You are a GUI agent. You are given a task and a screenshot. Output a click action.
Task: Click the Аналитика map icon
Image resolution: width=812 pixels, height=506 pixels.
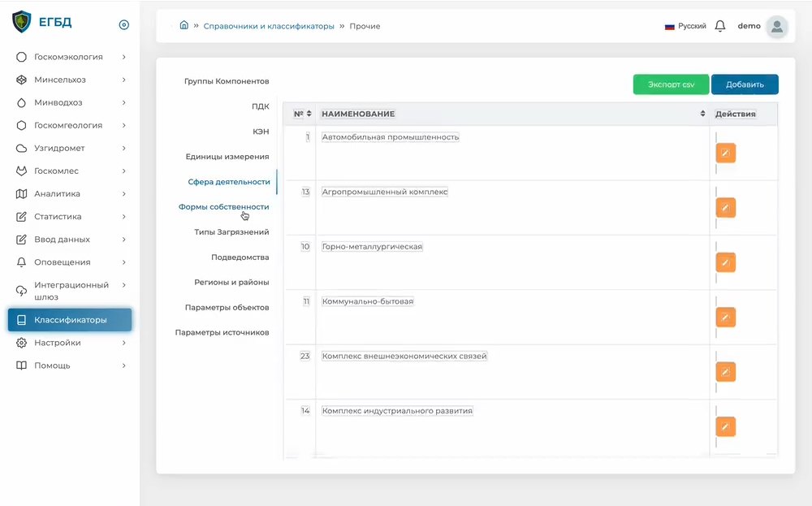coord(21,193)
